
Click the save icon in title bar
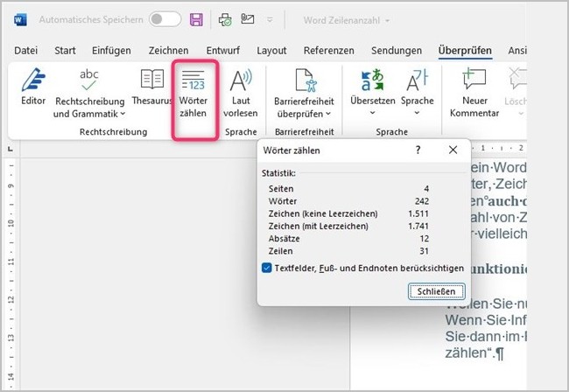coord(196,19)
